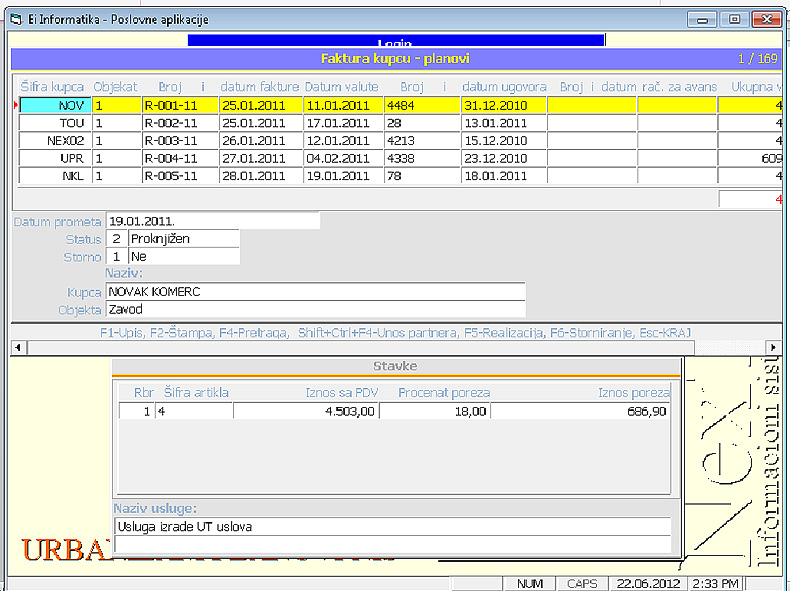The image size is (790, 591).
Task: Select the NEX02 customer code cell
Action: (56, 141)
